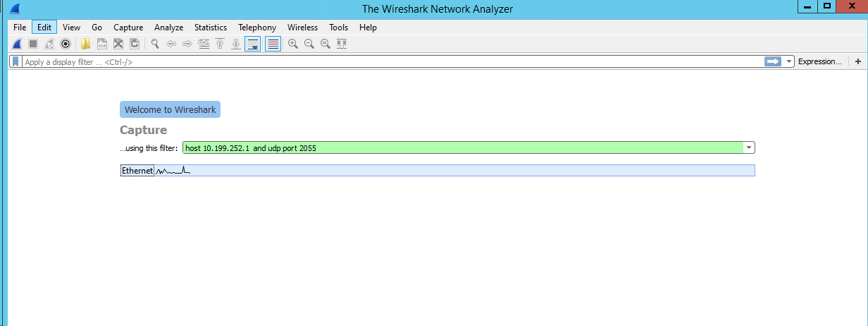Go back in packet history arrow
The width and height of the screenshot is (868, 326).
(171, 44)
